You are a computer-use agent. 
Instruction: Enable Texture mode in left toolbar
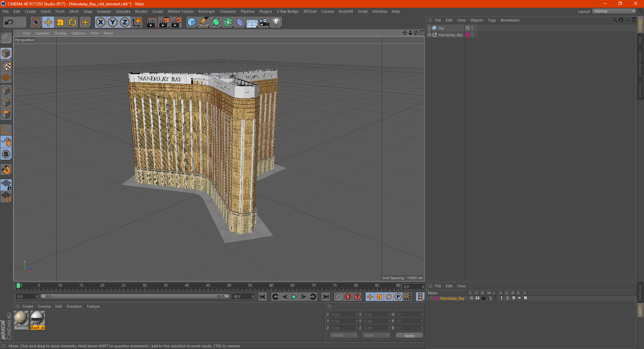coord(6,66)
